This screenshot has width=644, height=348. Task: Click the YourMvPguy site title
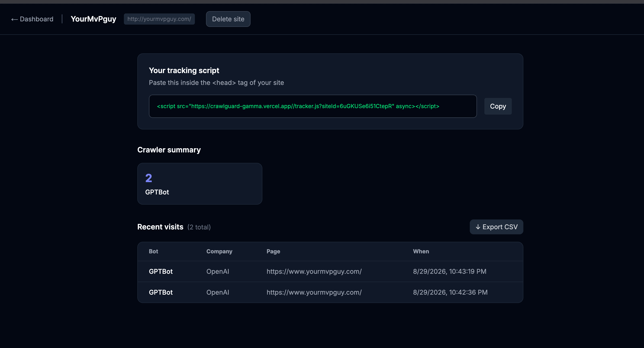point(93,19)
